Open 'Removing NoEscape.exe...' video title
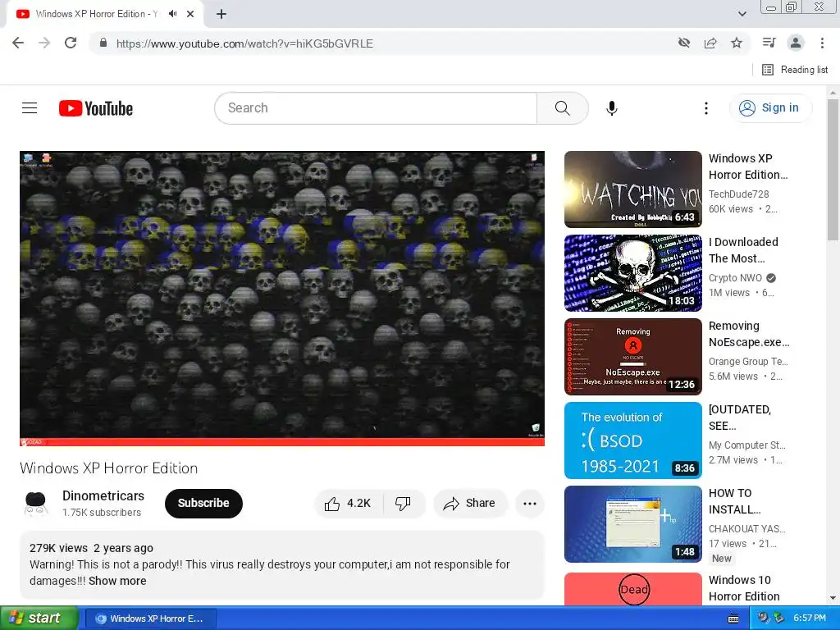Image resolution: width=840 pixels, height=630 pixels. [x=748, y=334]
